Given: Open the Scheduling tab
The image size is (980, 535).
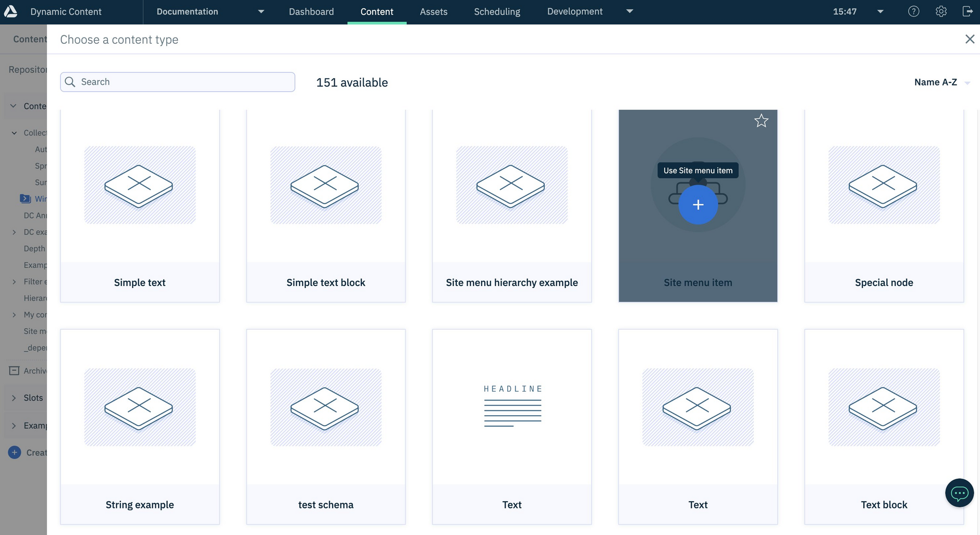Looking at the screenshot, I should point(497,11).
